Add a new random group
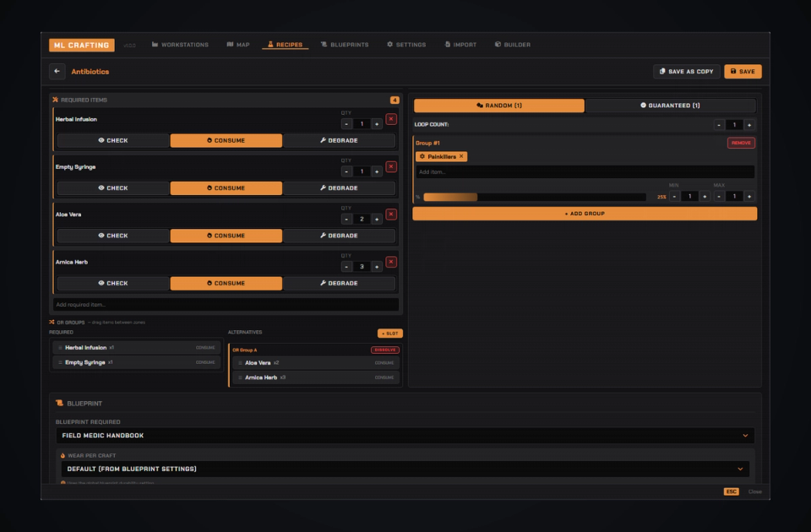 click(585, 214)
